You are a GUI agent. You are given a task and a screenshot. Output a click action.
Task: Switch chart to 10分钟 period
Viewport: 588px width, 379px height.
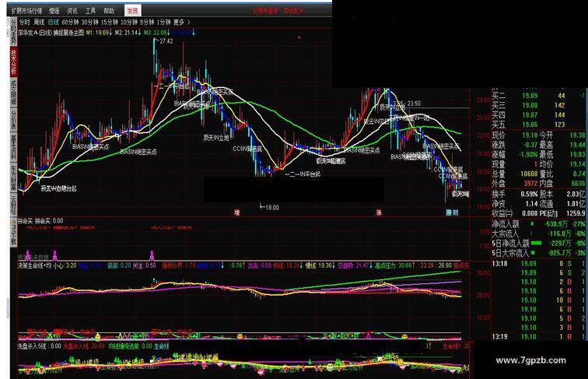[x=128, y=22]
